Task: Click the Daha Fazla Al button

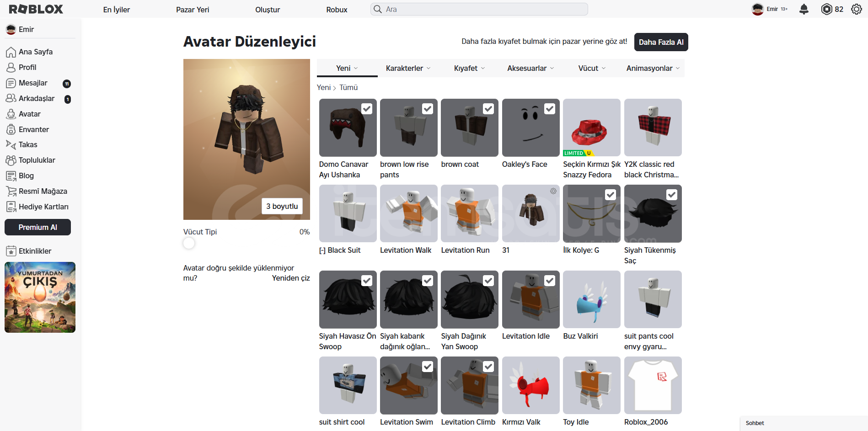Action: click(661, 42)
